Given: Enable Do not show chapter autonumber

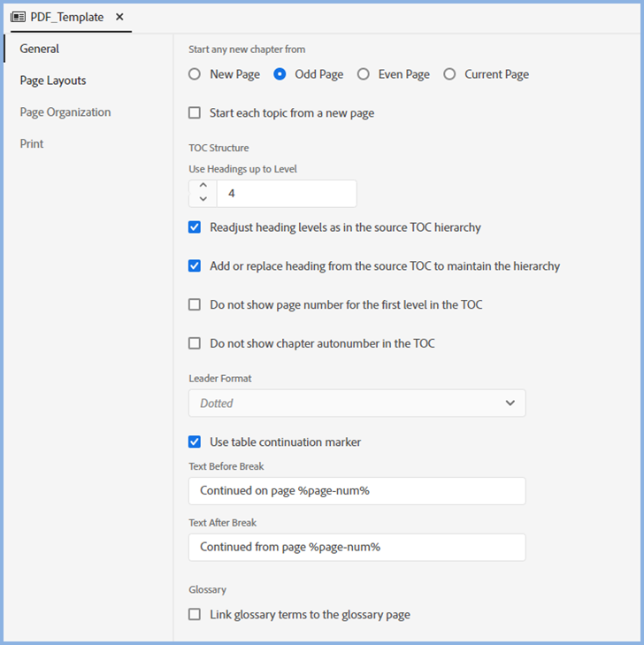Looking at the screenshot, I should click(x=195, y=343).
